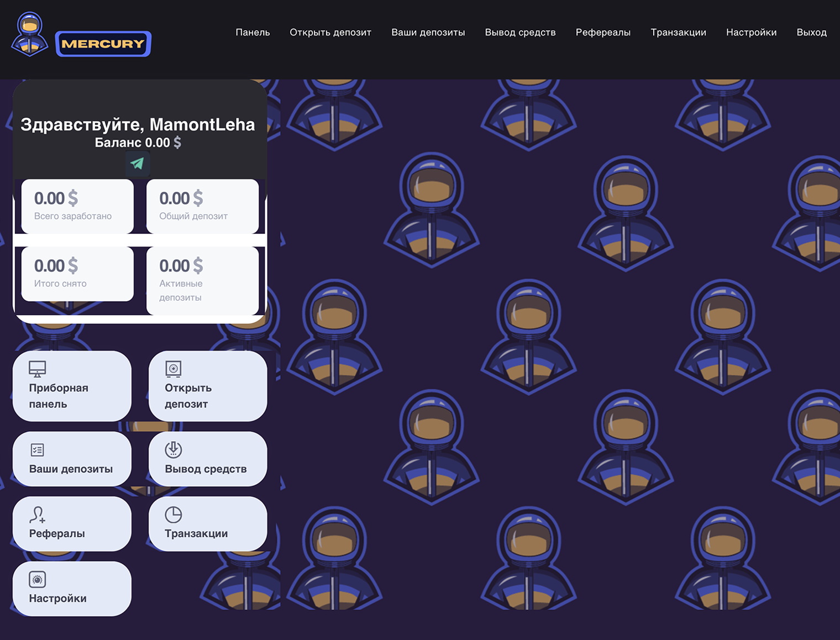
Task: Click the checklist icon for Ваши депозиты
Action: [38, 450]
